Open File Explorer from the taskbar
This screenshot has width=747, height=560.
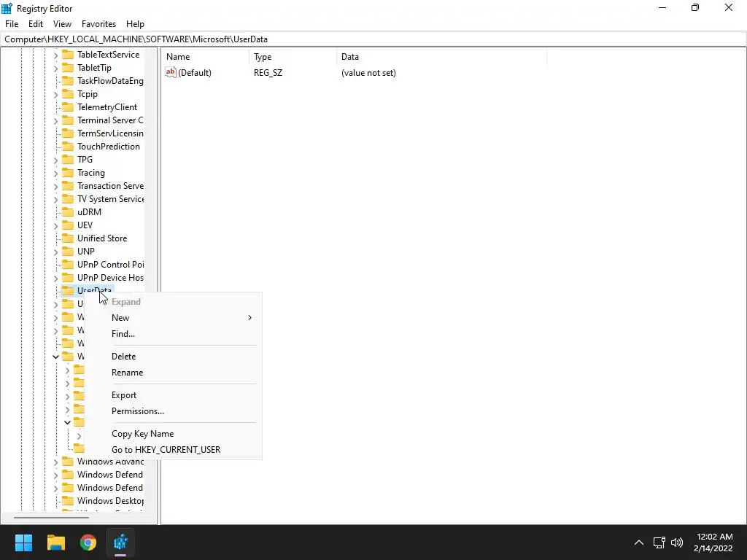coord(55,542)
